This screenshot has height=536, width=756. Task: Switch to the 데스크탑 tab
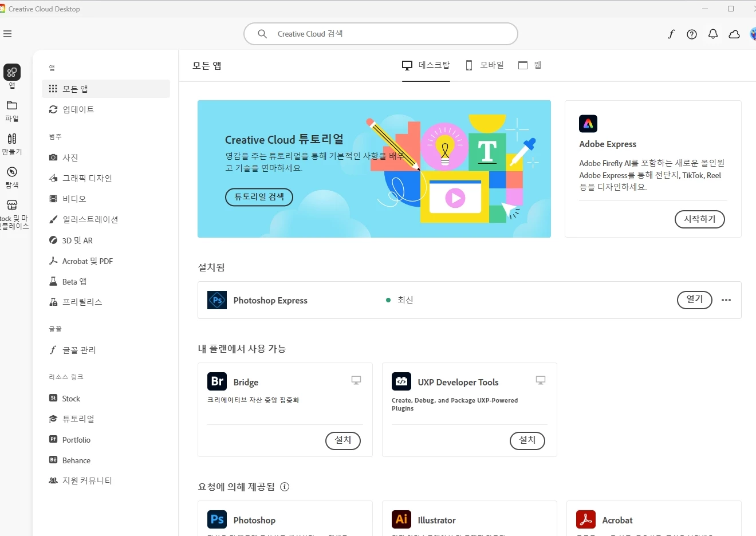(426, 65)
